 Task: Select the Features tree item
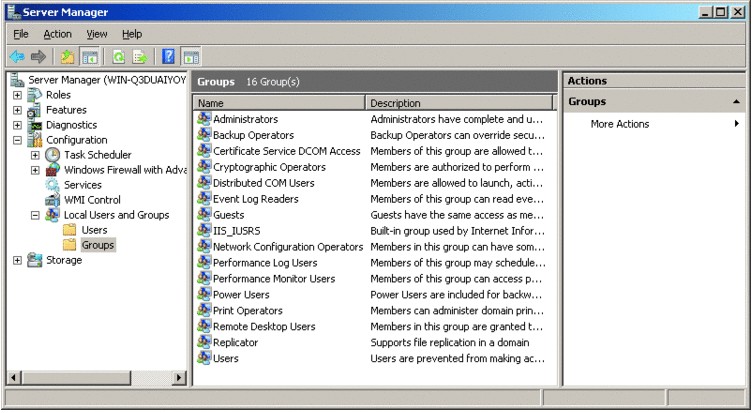[66, 110]
